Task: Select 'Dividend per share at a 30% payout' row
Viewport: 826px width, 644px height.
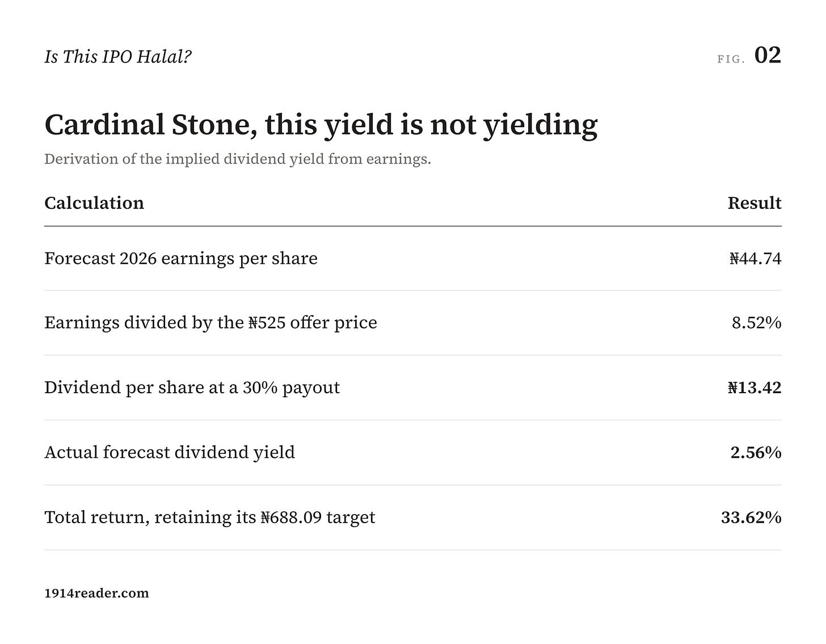Action: [413, 388]
